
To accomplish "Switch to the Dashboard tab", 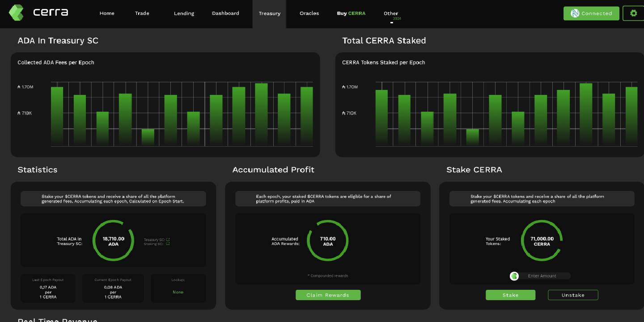I will (x=225, y=13).
